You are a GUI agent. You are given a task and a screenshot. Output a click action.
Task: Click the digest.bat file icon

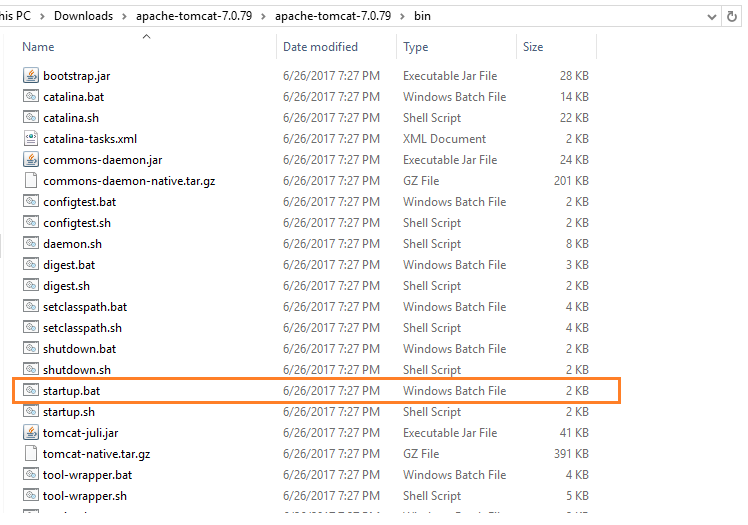point(31,264)
